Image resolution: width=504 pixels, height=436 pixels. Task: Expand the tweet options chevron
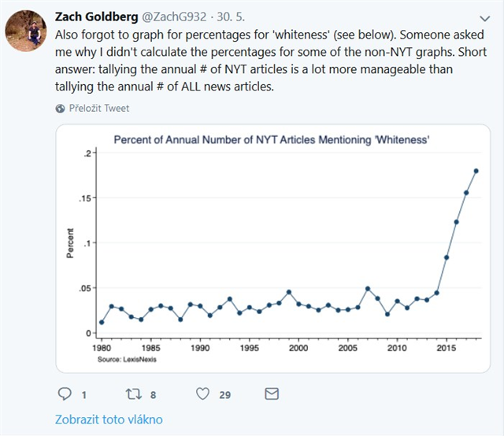pyautogui.click(x=484, y=17)
